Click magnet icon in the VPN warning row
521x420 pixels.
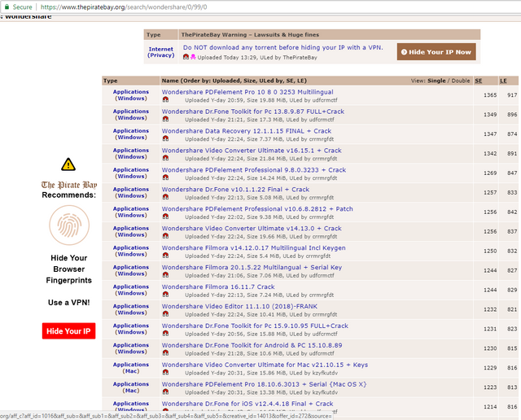[186, 57]
